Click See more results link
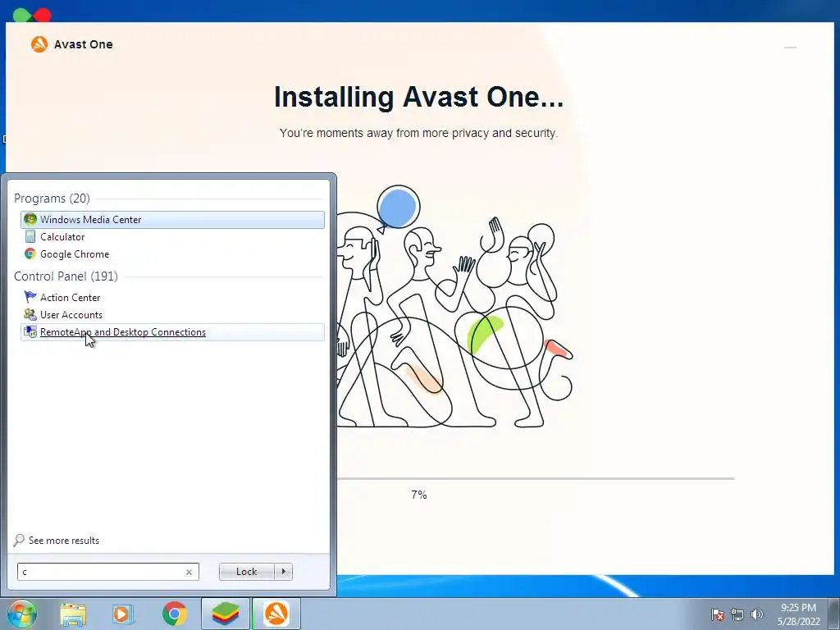Viewport: 840px width, 630px height. click(64, 541)
